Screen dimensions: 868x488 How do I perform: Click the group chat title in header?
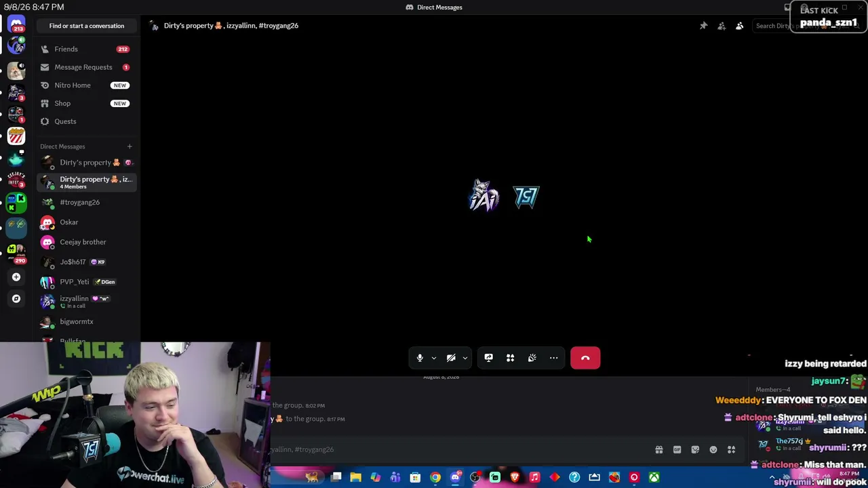(x=231, y=26)
